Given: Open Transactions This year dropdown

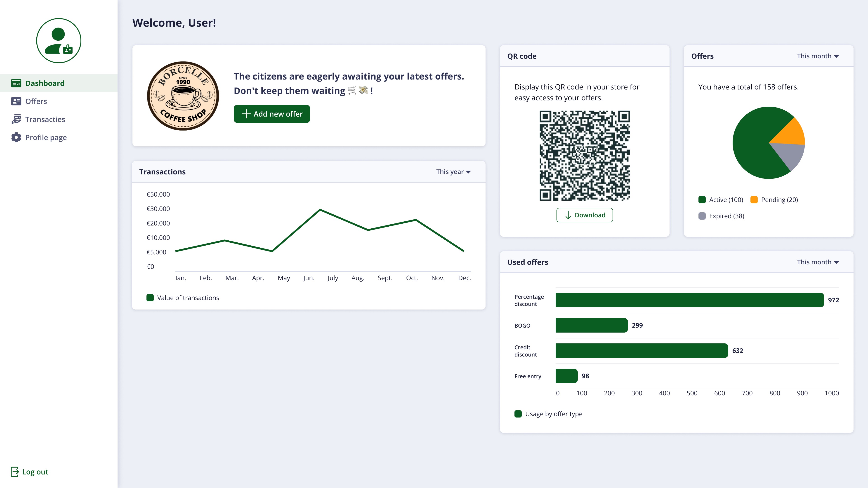Looking at the screenshot, I should [453, 172].
